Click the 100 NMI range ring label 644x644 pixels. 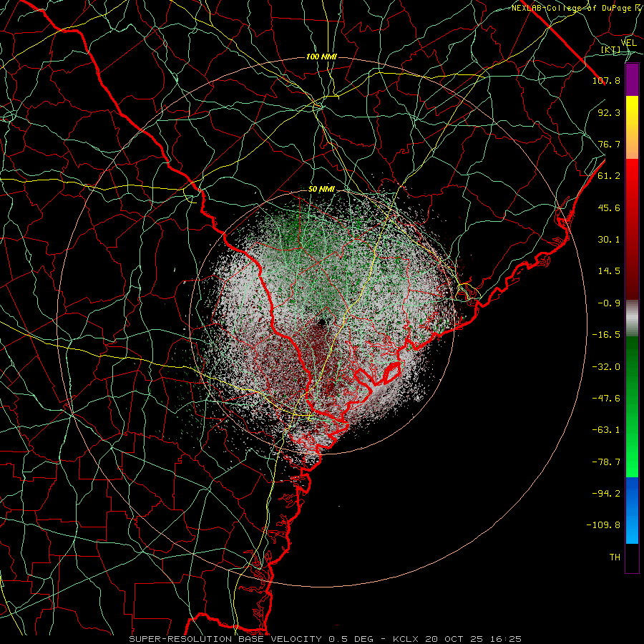[x=321, y=57]
